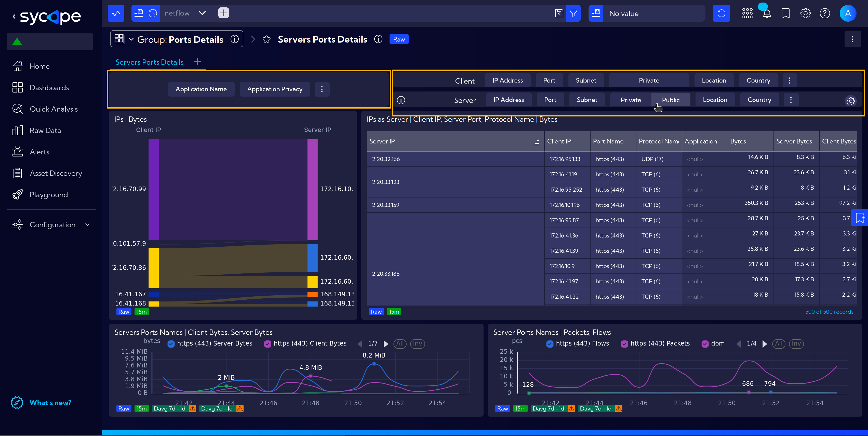Click the yellow 2.16.70.86 Sankey node
This screenshot has width=868, height=436.
[153, 268]
